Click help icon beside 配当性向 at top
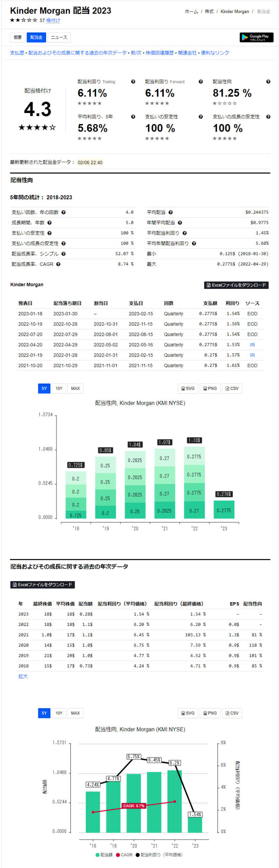The height and width of the screenshot is (868, 279). point(268,82)
